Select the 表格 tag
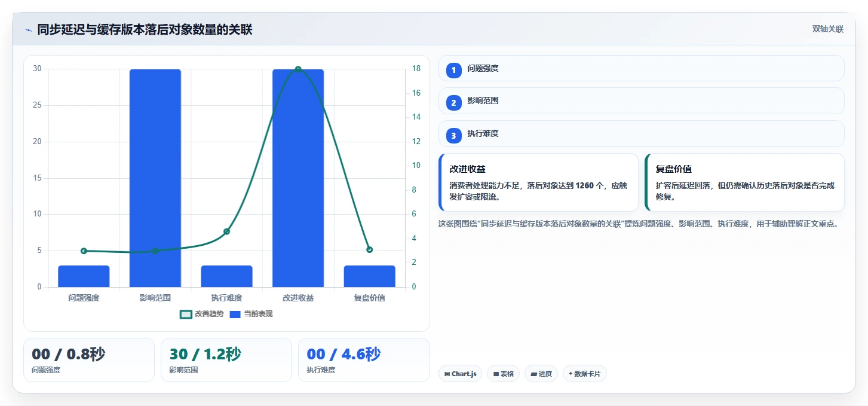Image resolution: width=868 pixels, height=406 pixels. coord(504,374)
